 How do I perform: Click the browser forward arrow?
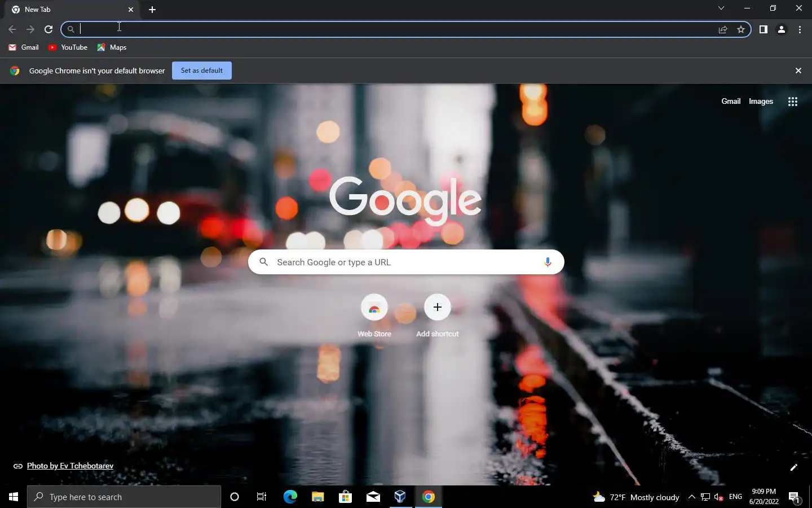(x=30, y=29)
